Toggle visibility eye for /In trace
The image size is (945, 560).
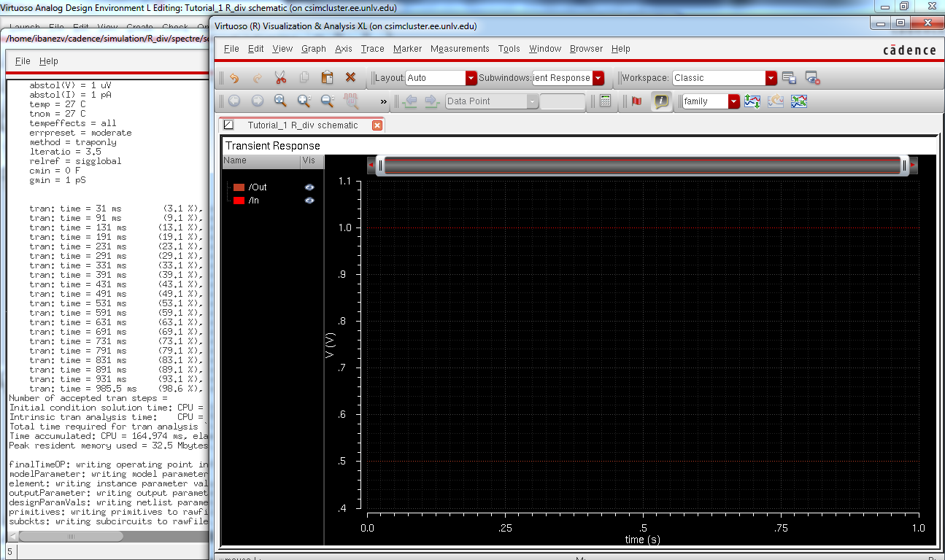tap(309, 201)
